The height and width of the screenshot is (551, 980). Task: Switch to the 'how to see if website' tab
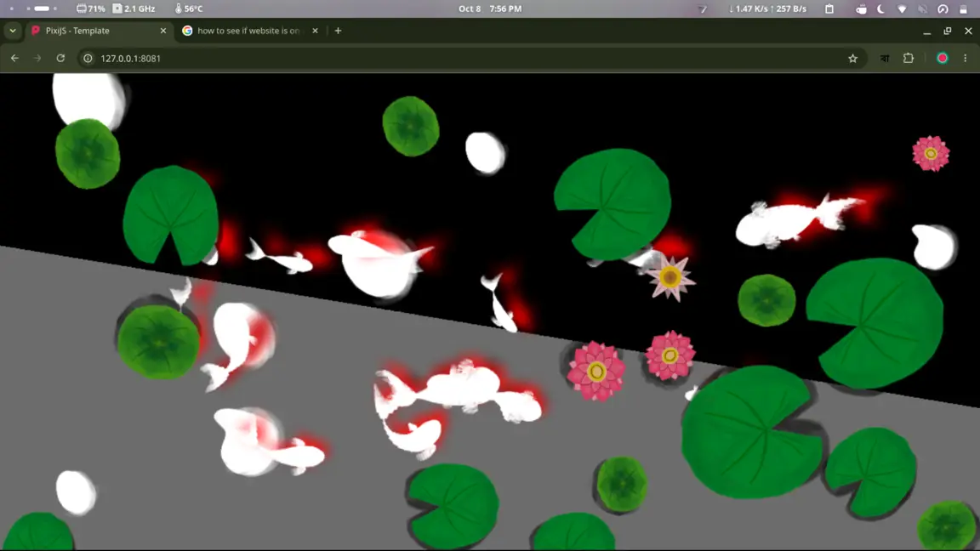point(249,31)
